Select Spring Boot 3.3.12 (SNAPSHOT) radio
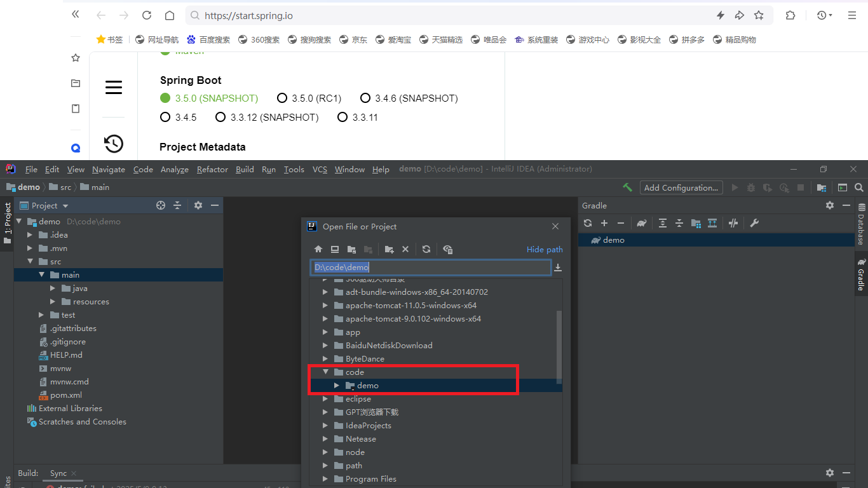Viewport: 868px width, 488px height. [x=220, y=118]
